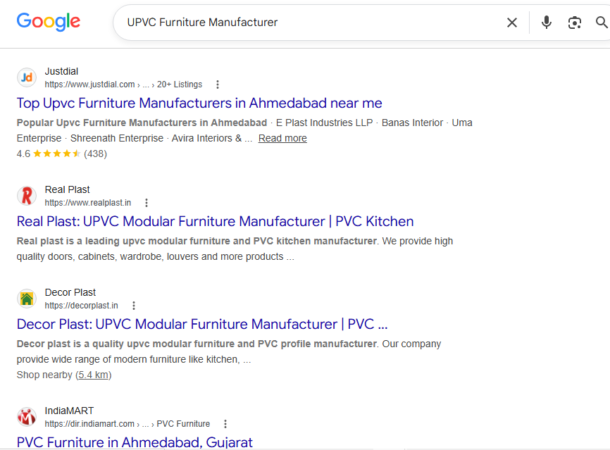Click the 5.4 km shop nearby link

point(93,375)
